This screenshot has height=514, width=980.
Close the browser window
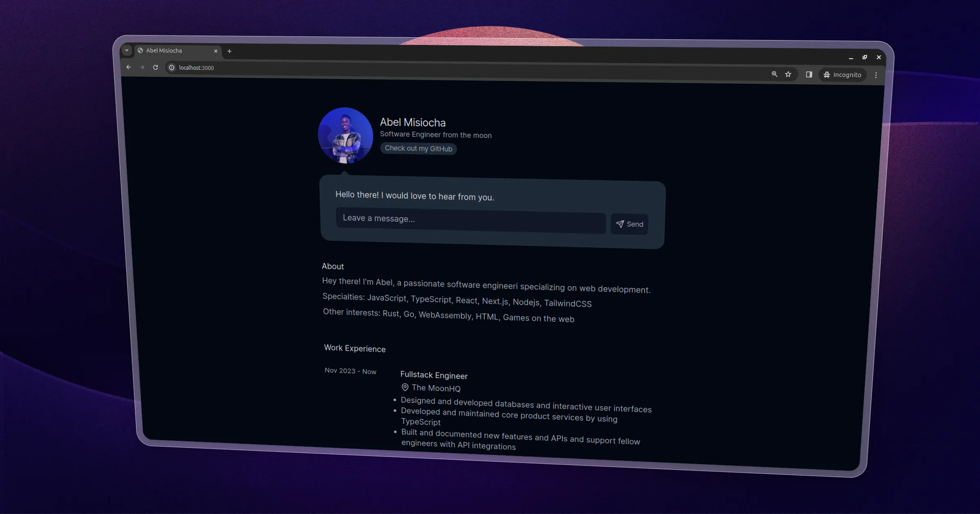pyautogui.click(x=879, y=57)
